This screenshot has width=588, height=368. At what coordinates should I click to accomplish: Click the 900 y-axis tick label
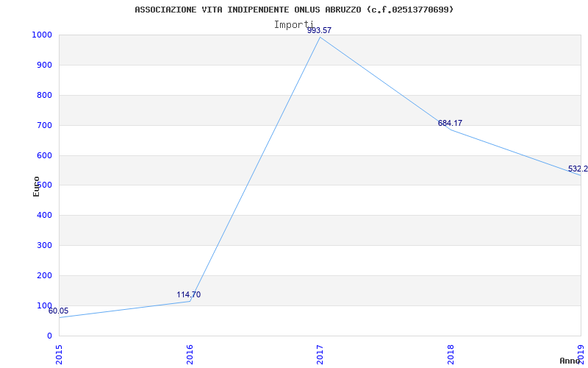point(44,65)
